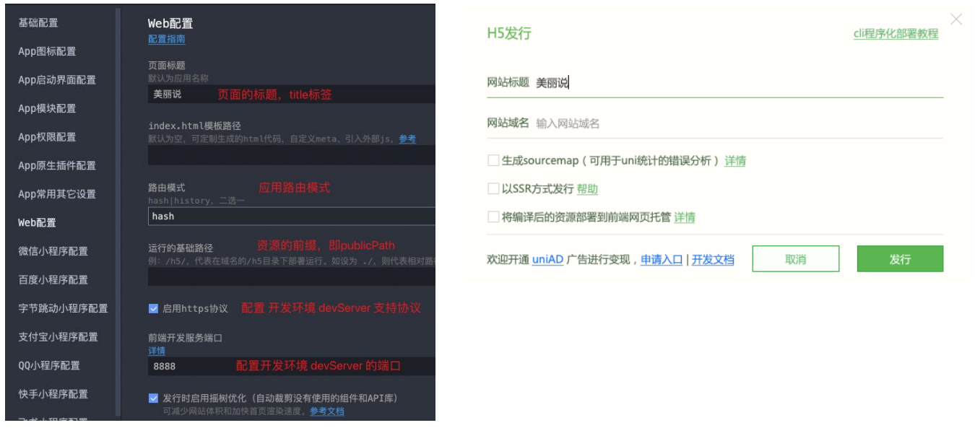Click the 配置指南 link under Web配置

[x=166, y=39]
